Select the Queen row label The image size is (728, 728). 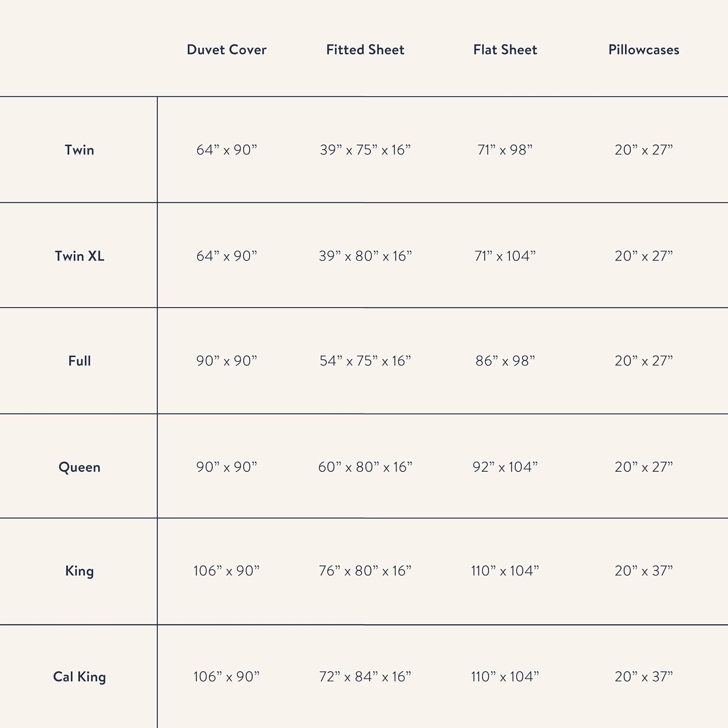pos(80,467)
